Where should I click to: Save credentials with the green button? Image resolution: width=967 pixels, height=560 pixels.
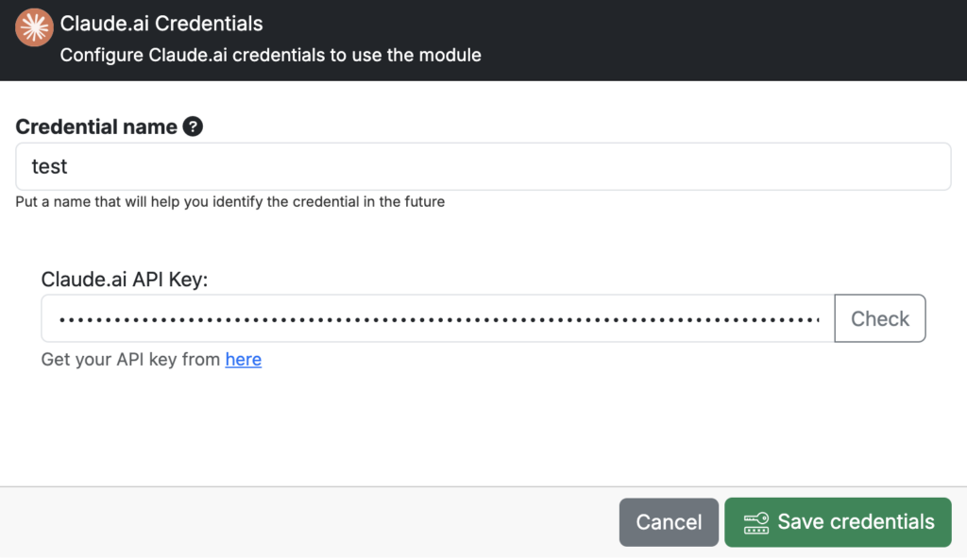click(x=838, y=522)
